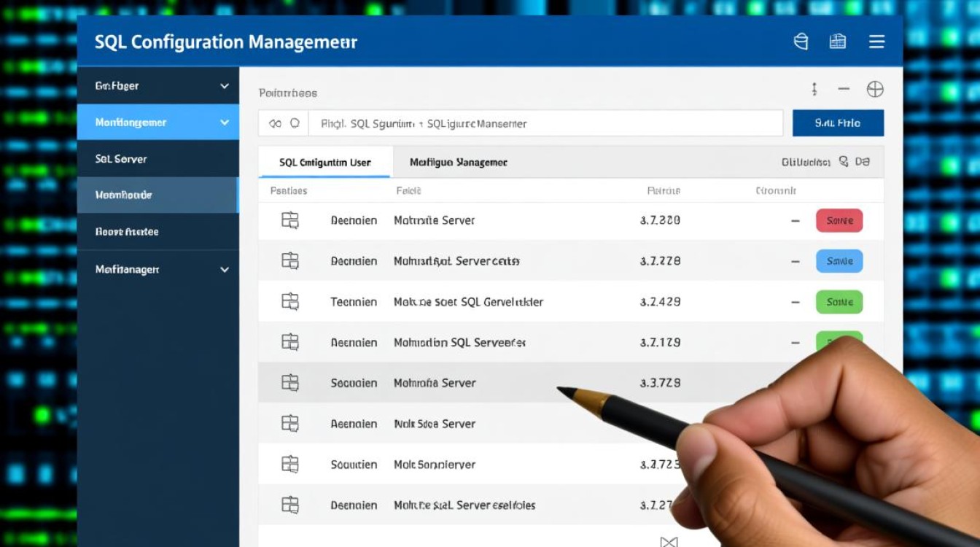Click the database icon in the header bar
Viewport: 980px width, 547px height.
[801, 42]
